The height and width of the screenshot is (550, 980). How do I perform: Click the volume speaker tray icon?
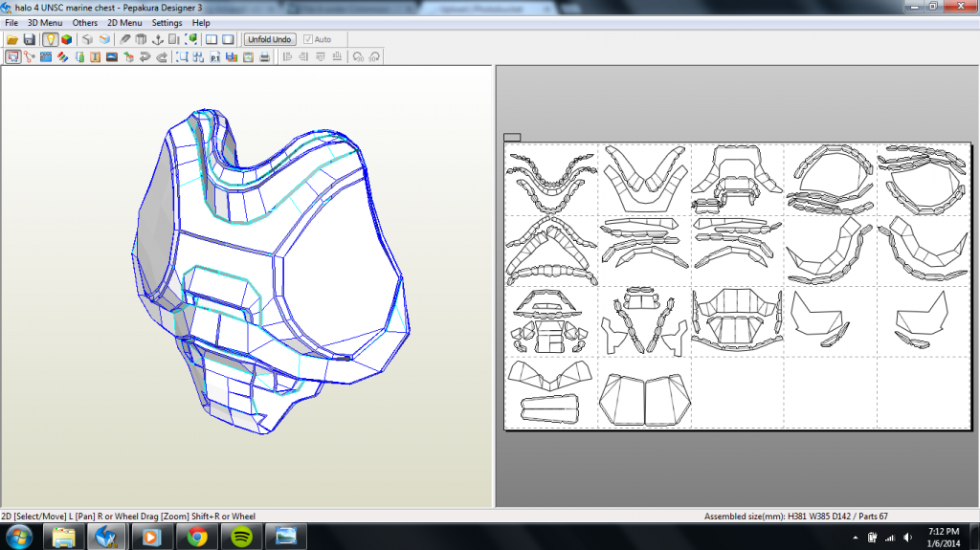click(908, 538)
